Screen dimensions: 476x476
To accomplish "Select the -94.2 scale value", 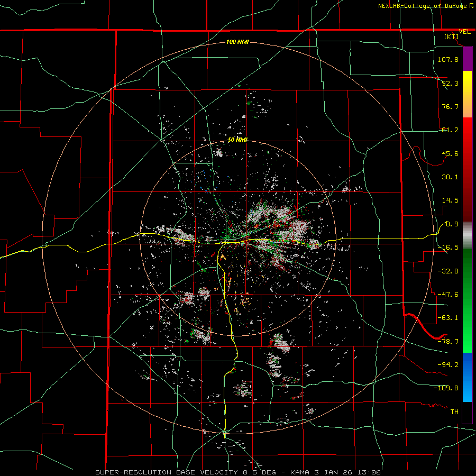I will tap(448, 364).
